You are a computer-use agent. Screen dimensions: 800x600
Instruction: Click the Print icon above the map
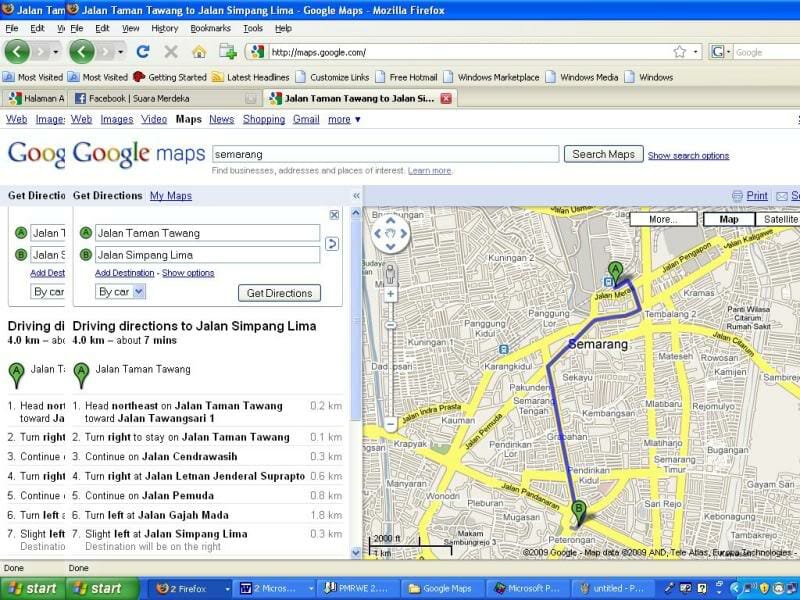point(737,196)
